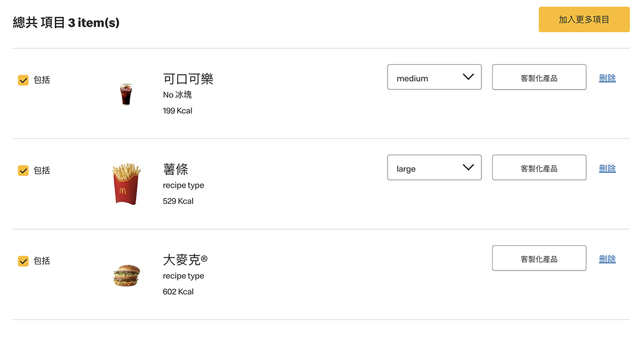Open the large size dropdown for 薯條
Viewport: 644px width, 338px height.
434,168
